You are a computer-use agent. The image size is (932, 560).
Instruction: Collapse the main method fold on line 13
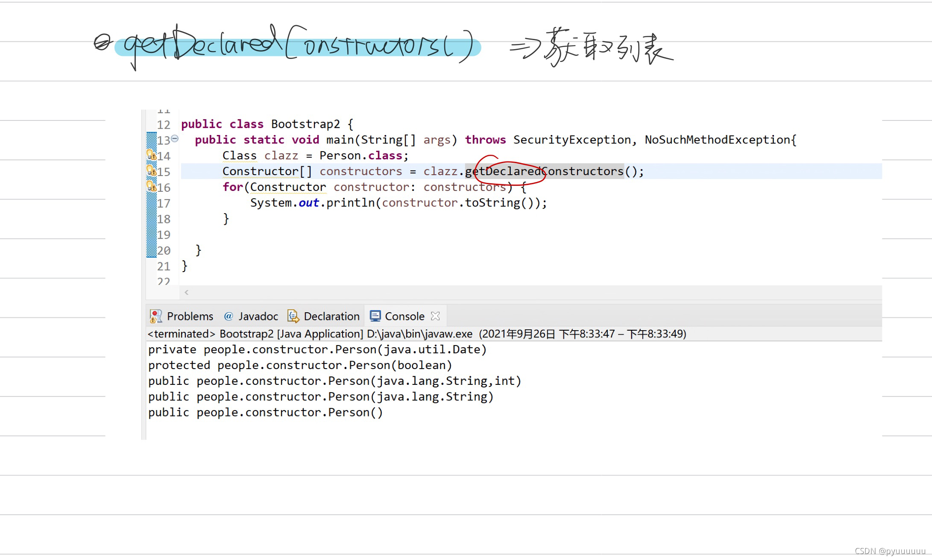coord(175,138)
